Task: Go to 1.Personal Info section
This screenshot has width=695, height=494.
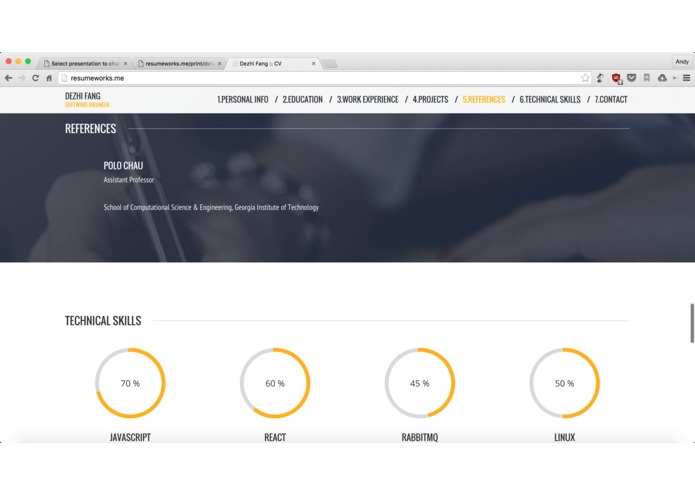Action: (243, 100)
